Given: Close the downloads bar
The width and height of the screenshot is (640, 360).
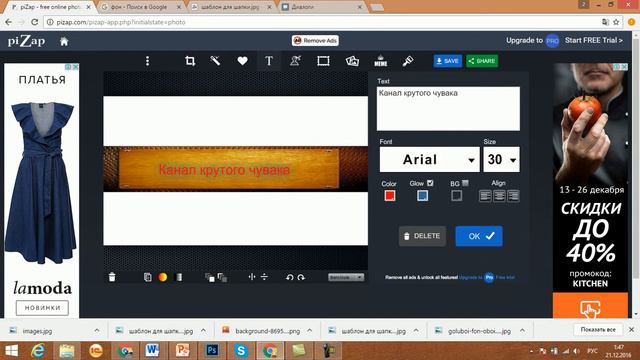Looking at the screenshot, I should (631, 329).
